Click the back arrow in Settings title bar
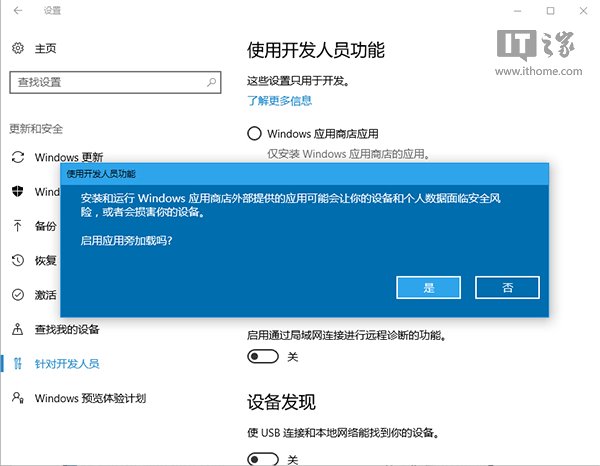Image resolution: width=600 pixels, height=466 pixels. 18,10
